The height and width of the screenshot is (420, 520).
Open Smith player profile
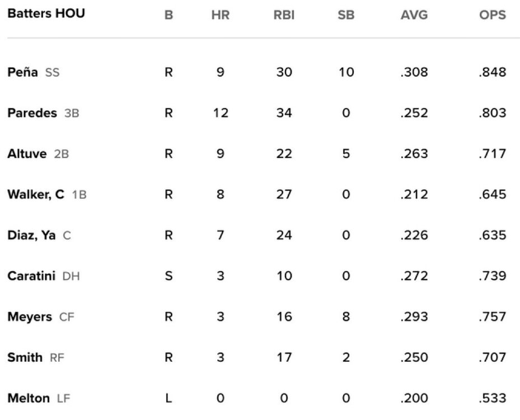pyautogui.click(x=25, y=357)
